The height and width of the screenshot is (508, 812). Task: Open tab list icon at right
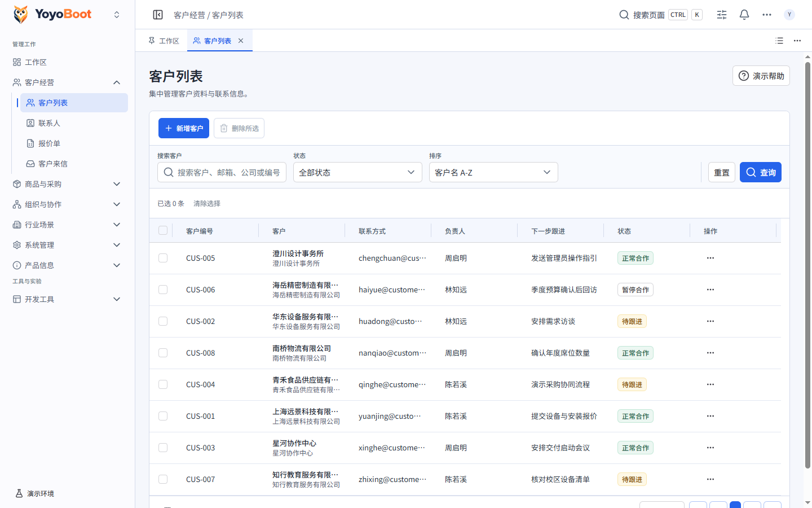pos(779,41)
